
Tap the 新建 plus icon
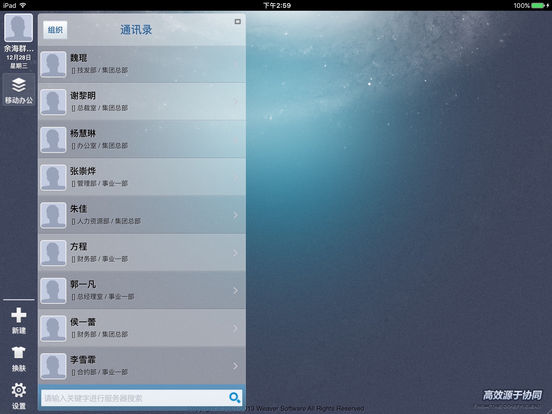click(x=19, y=315)
